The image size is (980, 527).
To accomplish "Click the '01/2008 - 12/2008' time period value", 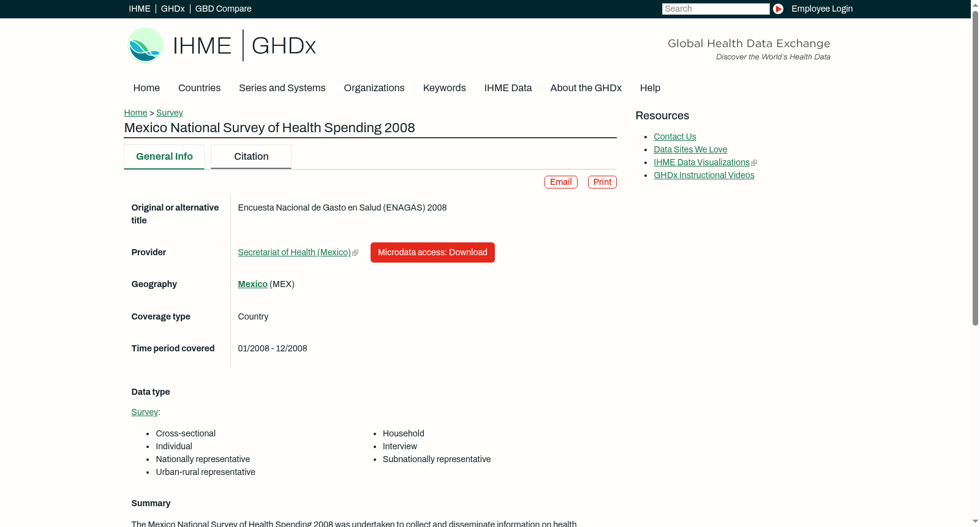I will tap(273, 348).
